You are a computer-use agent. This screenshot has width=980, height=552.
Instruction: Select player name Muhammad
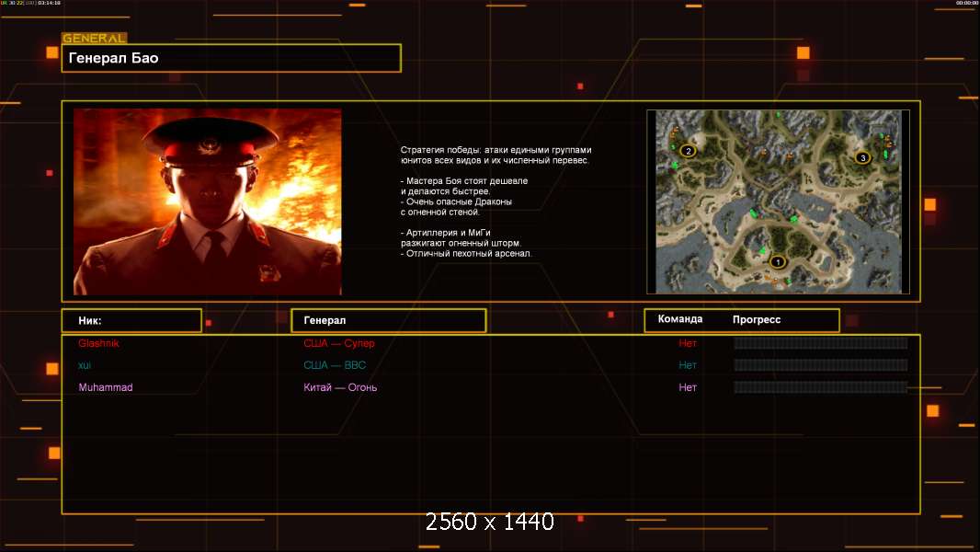pyautogui.click(x=106, y=387)
